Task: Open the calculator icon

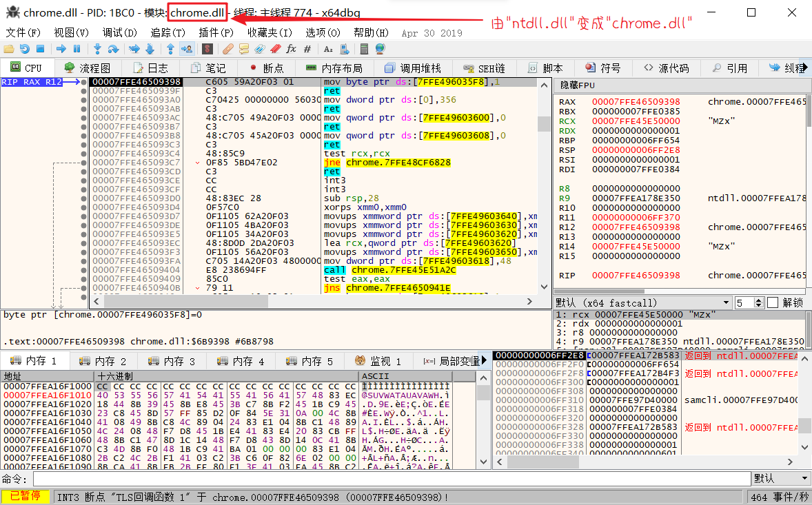Action: click(364, 49)
